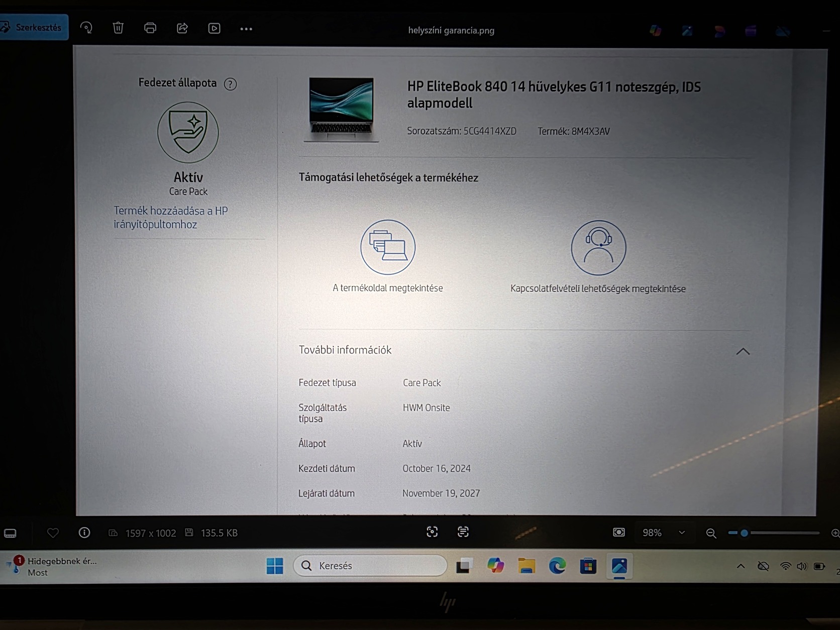Click the Keresés search field

(370, 565)
